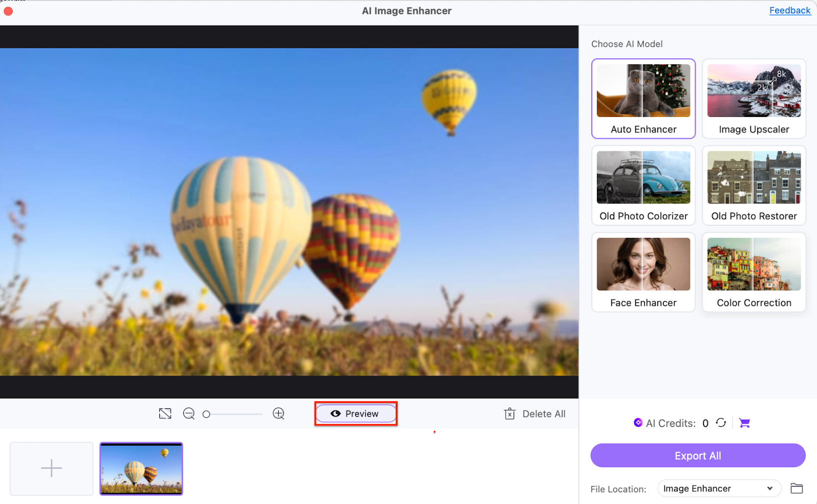Click the zoom out magnifier icon

click(189, 414)
